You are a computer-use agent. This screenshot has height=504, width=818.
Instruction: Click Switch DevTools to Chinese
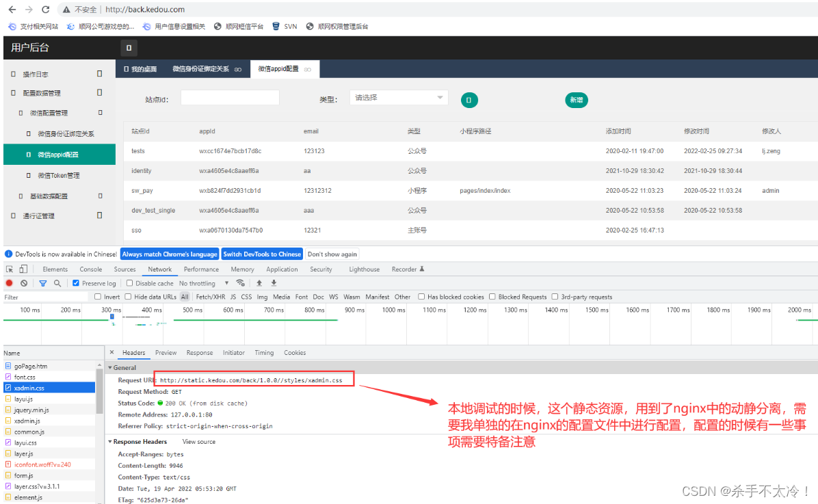point(262,254)
